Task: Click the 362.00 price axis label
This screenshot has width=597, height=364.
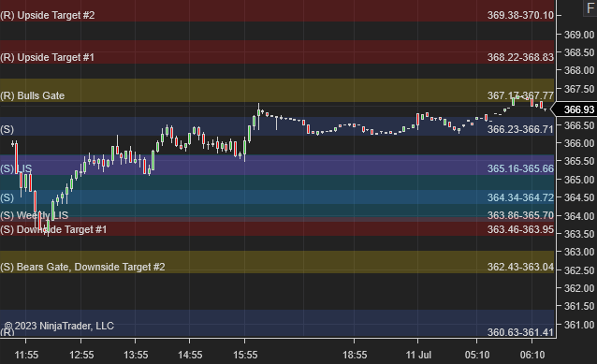Action: [x=578, y=288]
